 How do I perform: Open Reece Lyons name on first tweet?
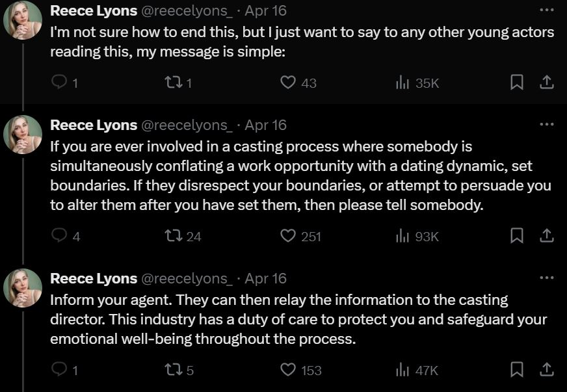[94, 11]
